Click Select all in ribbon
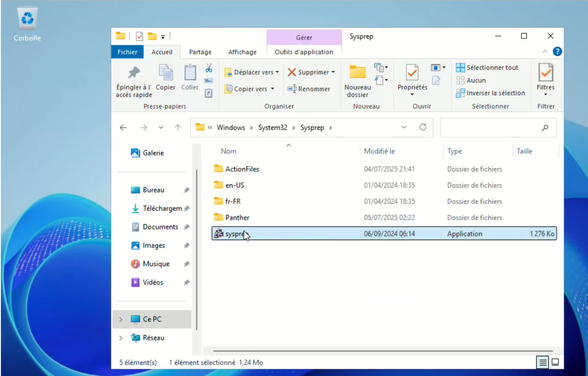This screenshot has width=588, height=376. tap(487, 67)
